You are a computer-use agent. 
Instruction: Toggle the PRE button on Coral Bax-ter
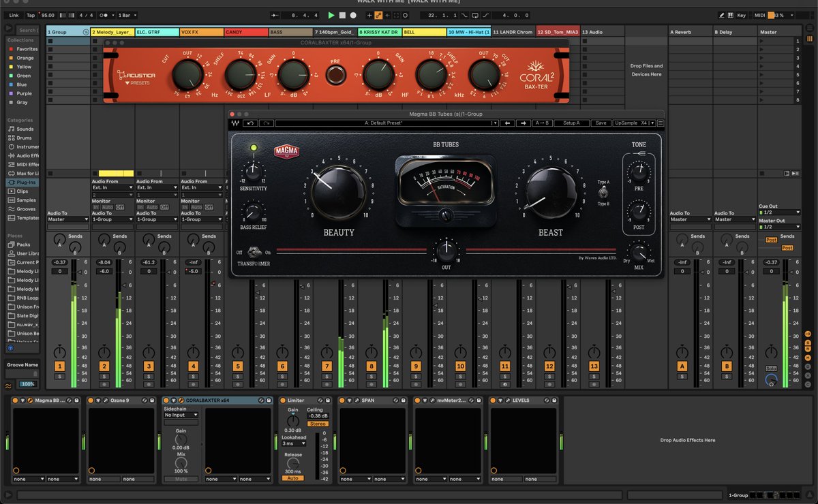pos(334,76)
